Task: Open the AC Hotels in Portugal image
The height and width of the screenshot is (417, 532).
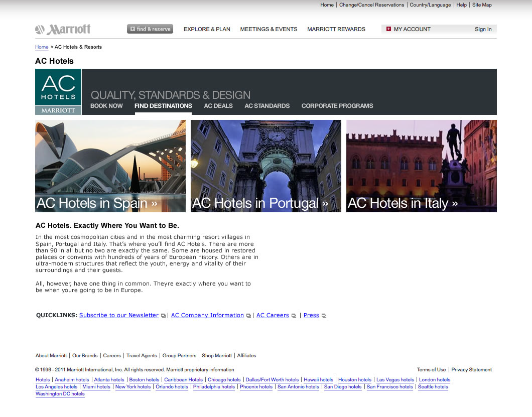Action: coord(266,166)
